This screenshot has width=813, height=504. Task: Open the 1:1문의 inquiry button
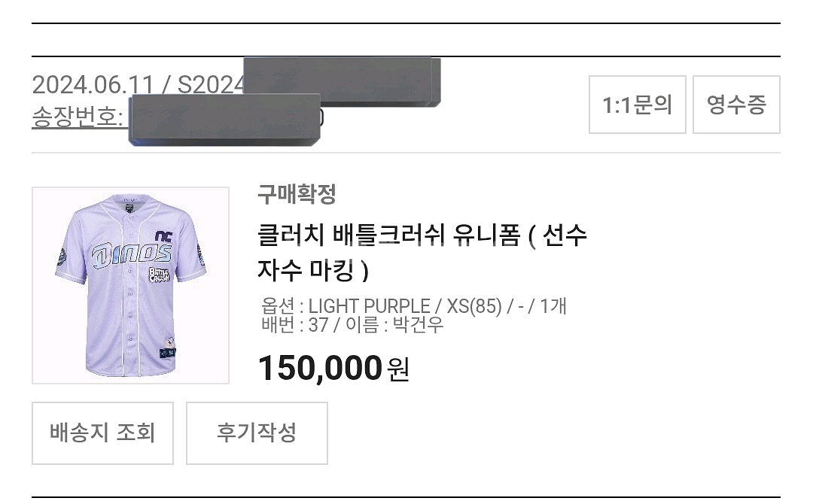click(637, 105)
